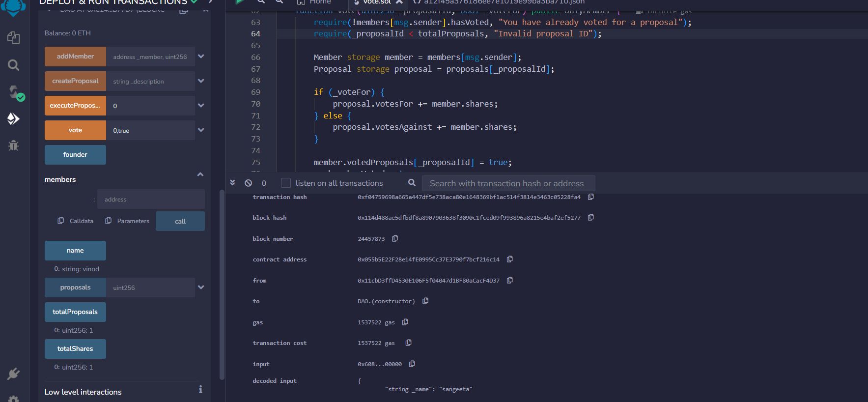This screenshot has height=402, width=868.
Task: Call the totalShares getter
Action: tap(75, 349)
